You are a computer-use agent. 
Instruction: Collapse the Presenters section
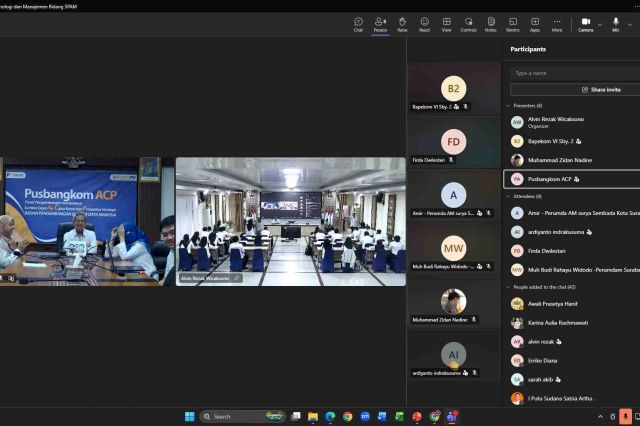pyautogui.click(x=508, y=105)
